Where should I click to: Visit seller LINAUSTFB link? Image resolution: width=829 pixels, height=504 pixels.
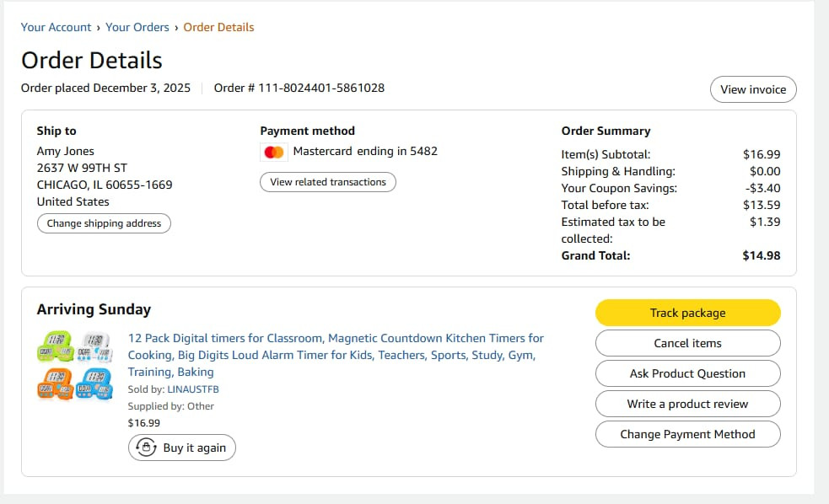pyautogui.click(x=193, y=389)
